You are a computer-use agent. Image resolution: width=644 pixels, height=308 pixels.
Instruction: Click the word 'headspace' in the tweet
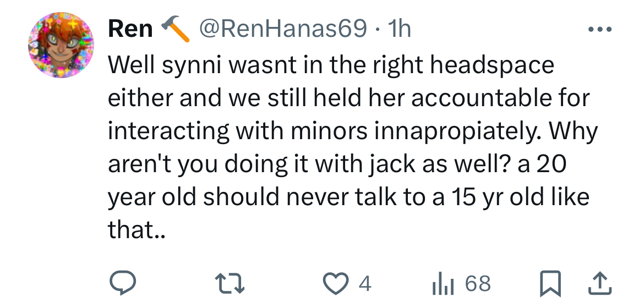click(x=492, y=65)
